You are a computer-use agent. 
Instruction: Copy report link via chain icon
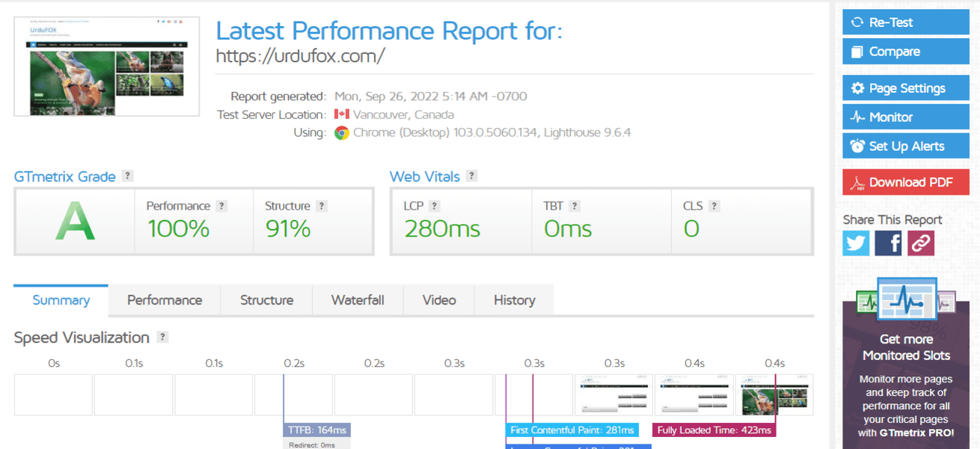click(x=921, y=243)
